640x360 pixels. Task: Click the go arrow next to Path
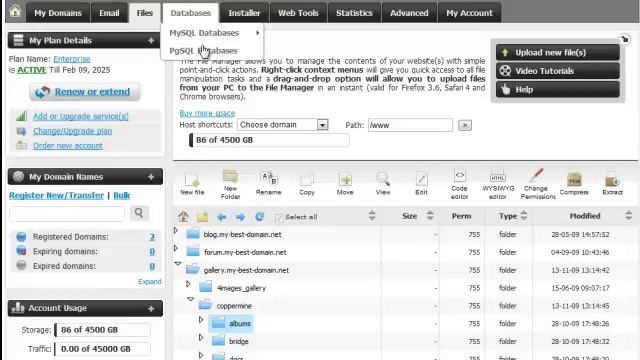464,125
